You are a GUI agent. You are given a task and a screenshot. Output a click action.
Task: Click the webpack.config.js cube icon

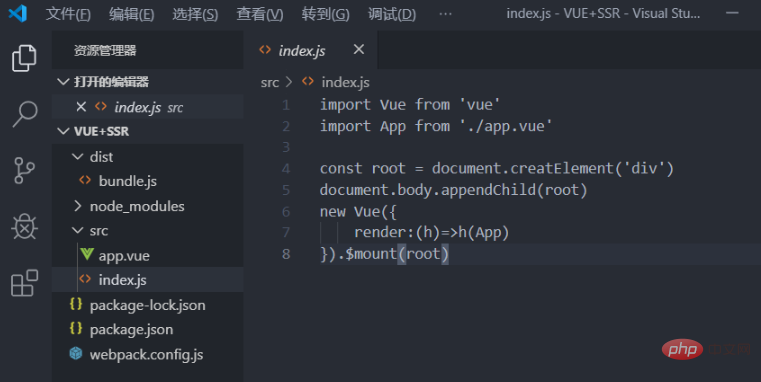[x=76, y=353]
